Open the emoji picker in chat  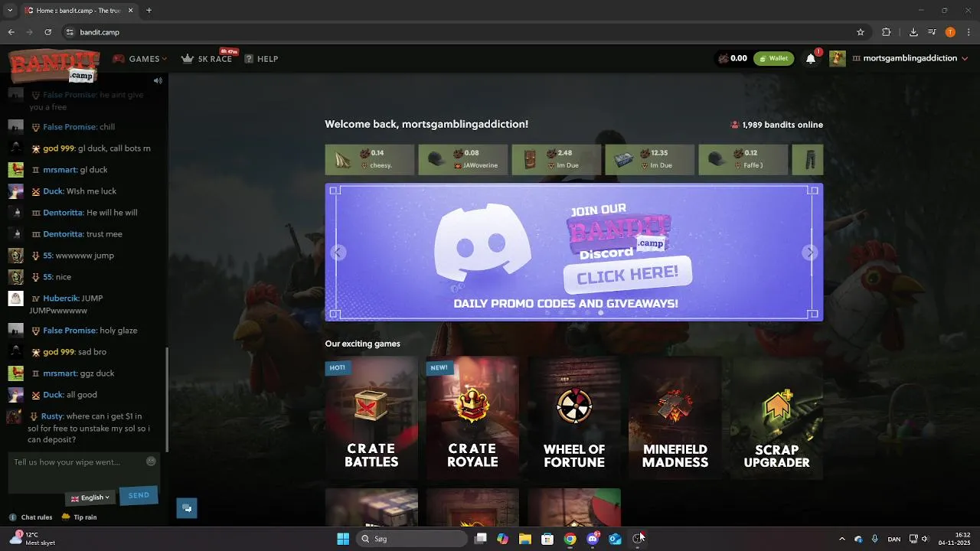[x=151, y=461]
